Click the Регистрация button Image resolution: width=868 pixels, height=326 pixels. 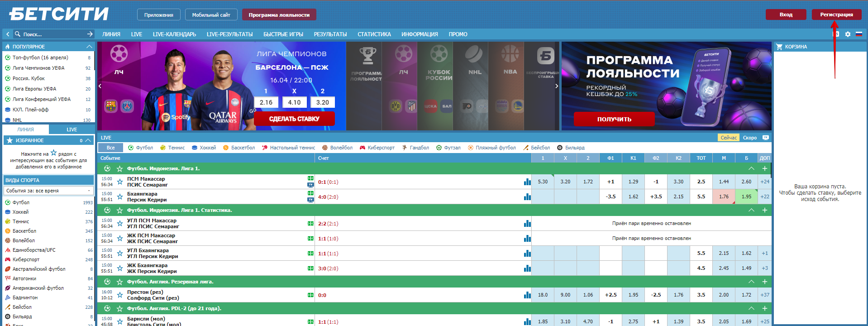(x=836, y=14)
